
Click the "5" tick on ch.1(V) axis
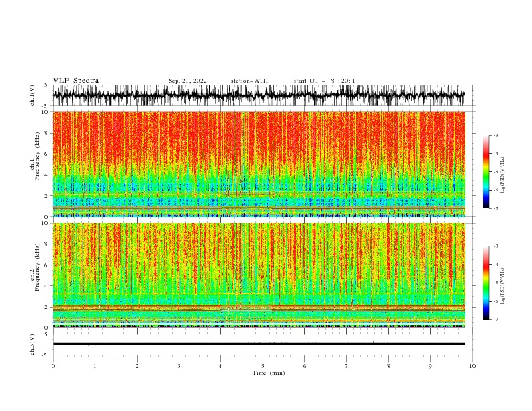coord(46,85)
